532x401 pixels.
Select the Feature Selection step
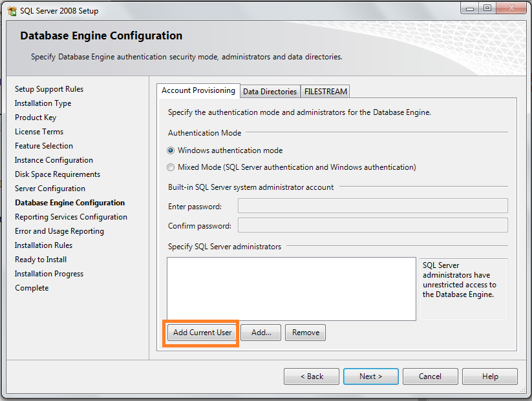[x=44, y=146]
